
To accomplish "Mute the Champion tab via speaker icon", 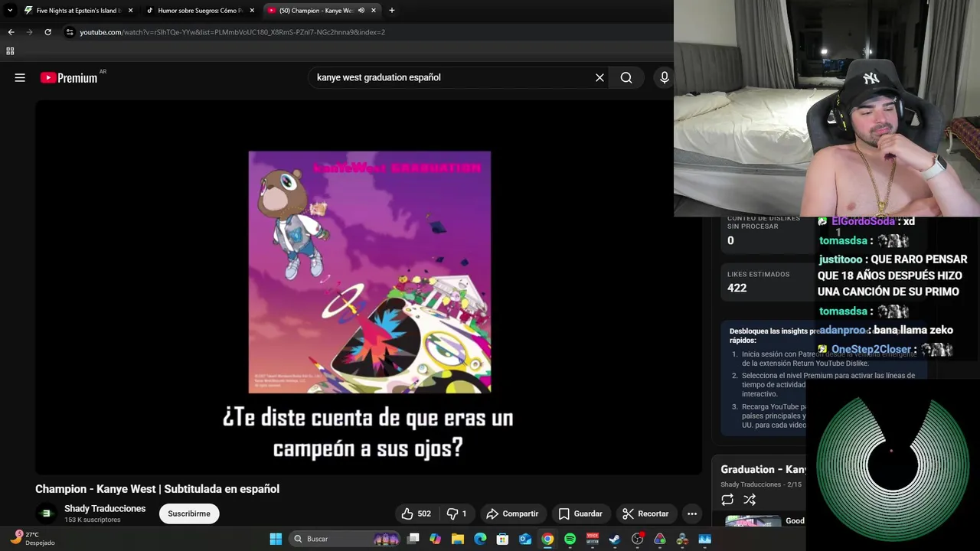I will 361,11.
